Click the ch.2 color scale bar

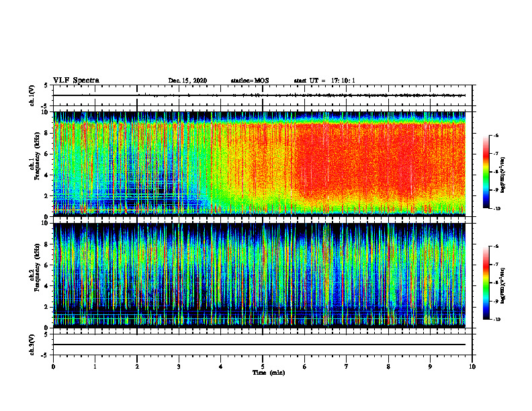[486, 283]
